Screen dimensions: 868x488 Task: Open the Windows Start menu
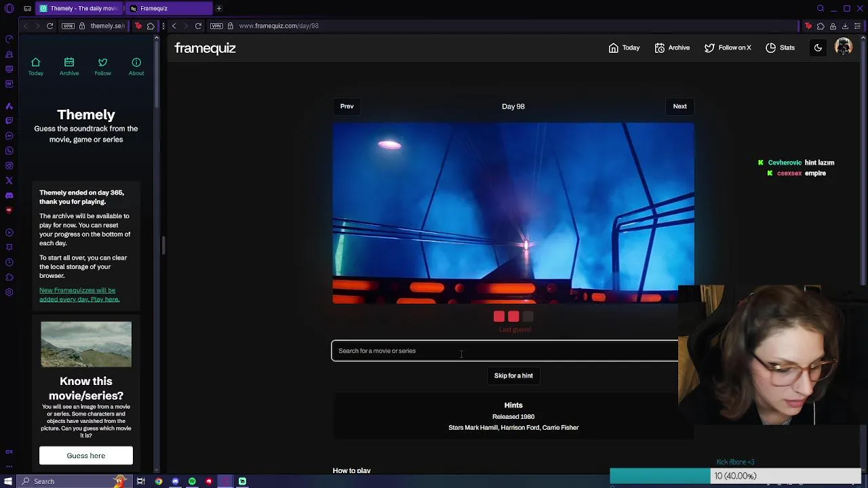pos(8,481)
